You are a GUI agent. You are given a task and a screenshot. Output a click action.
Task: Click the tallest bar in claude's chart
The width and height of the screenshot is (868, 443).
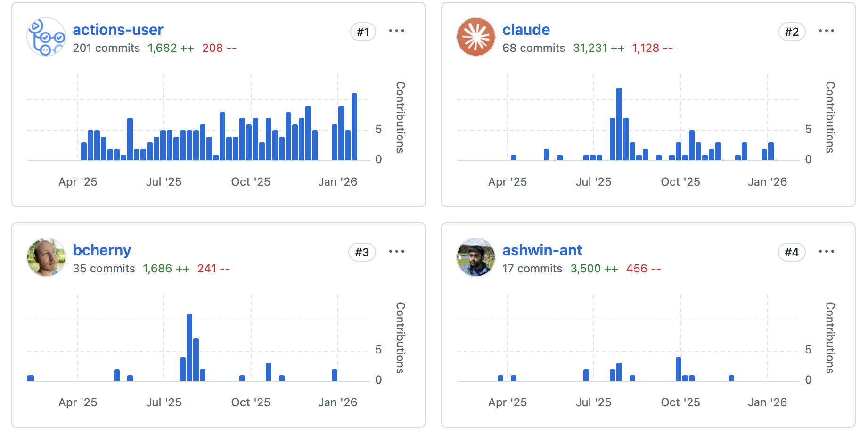619,124
